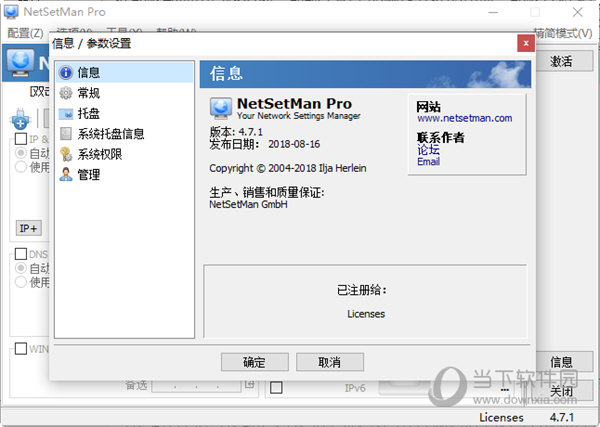Select 信息 entry in the sidebar list
Image resolution: width=600 pixels, height=427 pixels.
(125, 72)
